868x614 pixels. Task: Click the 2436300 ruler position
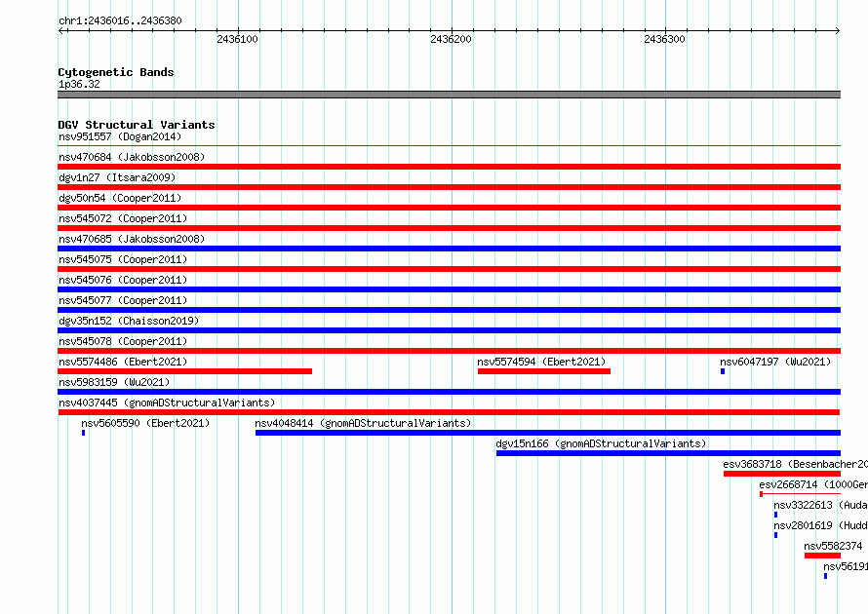click(664, 39)
